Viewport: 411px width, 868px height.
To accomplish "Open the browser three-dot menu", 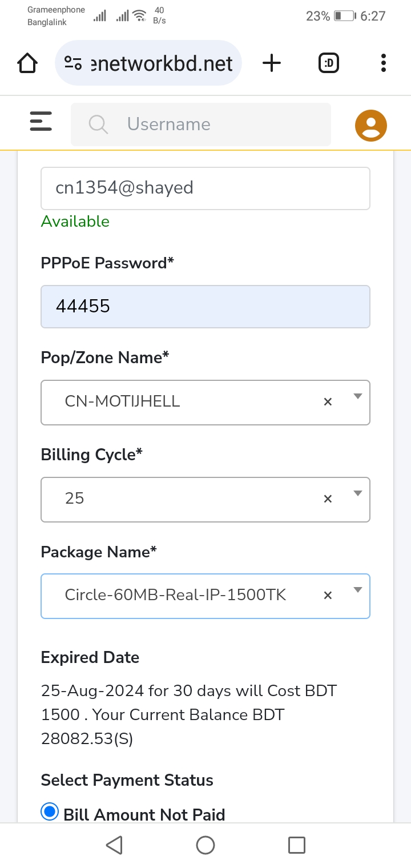I will pos(384,63).
